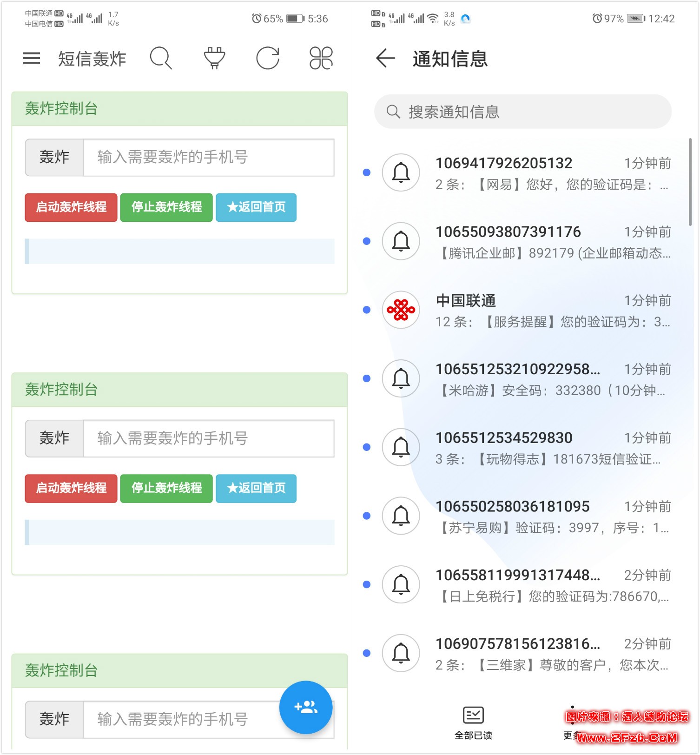
Task: Grab the notification list scrollbar
Action: [690, 181]
